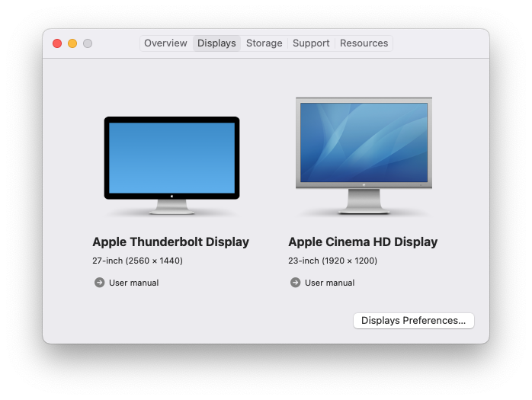Click the Displays Preferences button
The height and width of the screenshot is (400, 532).
[x=413, y=321]
